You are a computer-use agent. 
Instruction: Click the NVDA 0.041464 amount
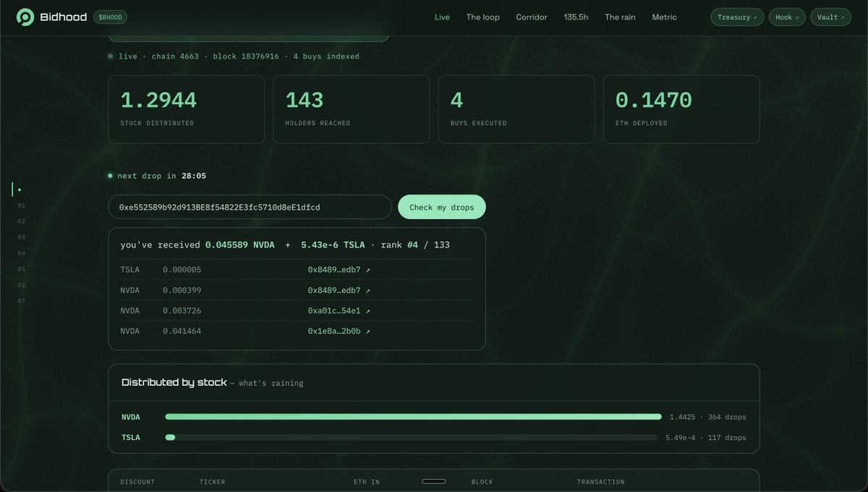tap(182, 331)
